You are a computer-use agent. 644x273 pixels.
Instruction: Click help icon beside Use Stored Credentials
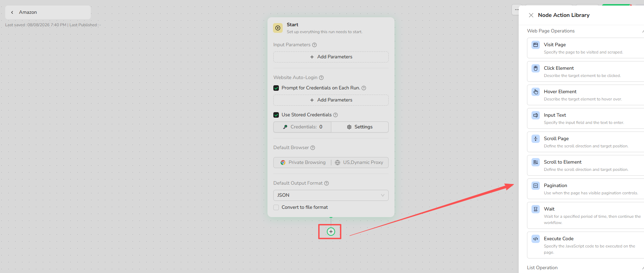[335, 115]
